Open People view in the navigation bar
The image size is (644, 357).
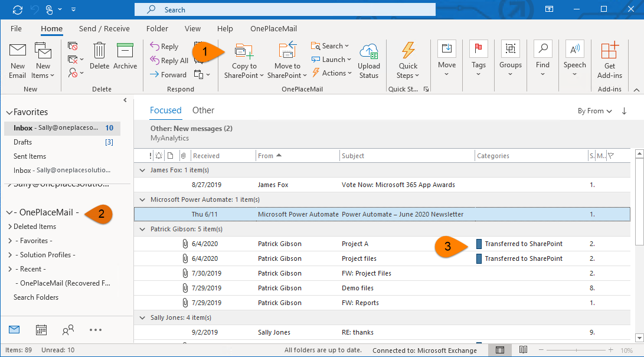(x=68, y=330)
